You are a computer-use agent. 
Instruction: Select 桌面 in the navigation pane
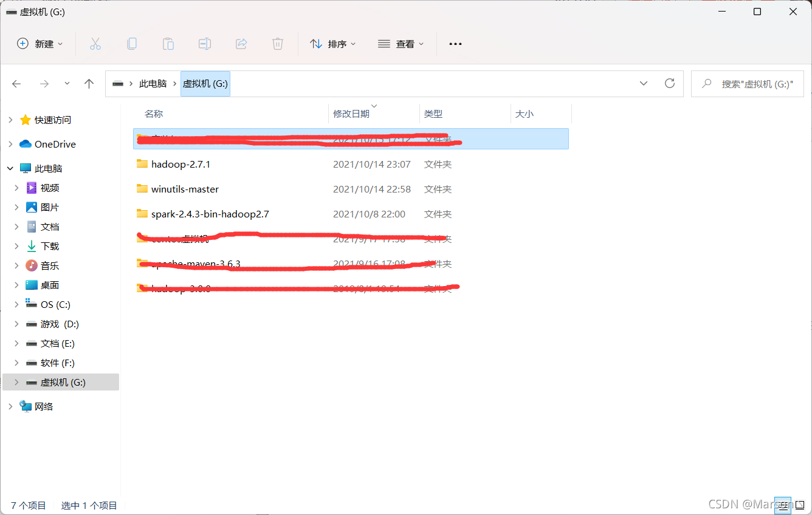(50, 285)
